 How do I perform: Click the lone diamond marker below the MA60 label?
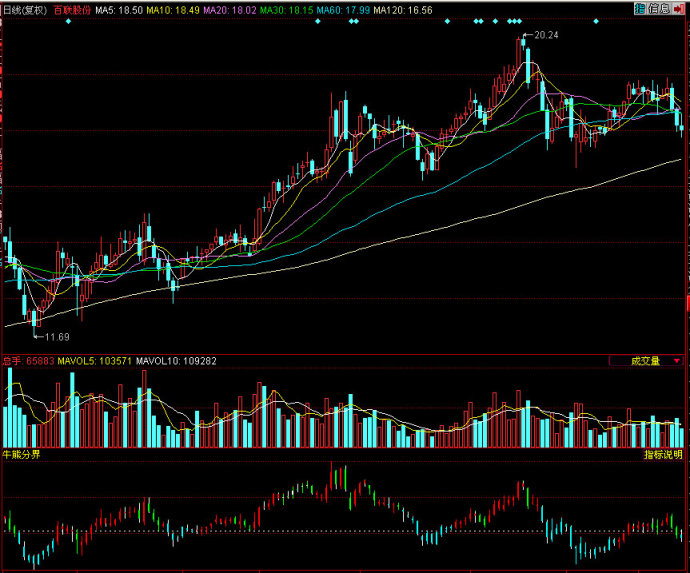click(318, 21)
